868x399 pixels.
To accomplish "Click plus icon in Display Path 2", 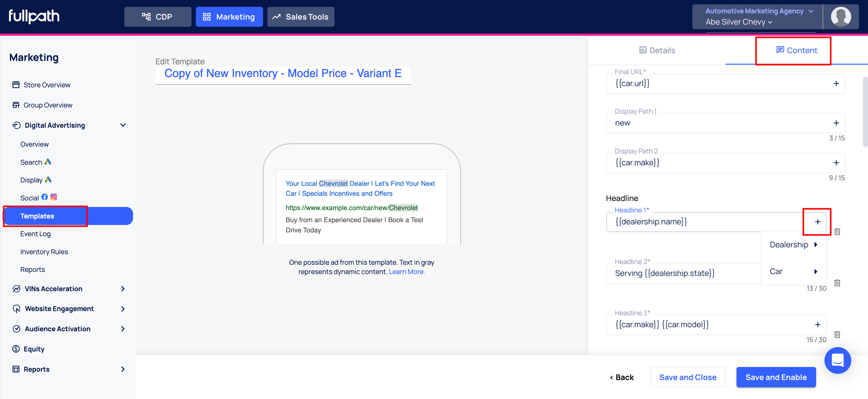I will [836, 163].
